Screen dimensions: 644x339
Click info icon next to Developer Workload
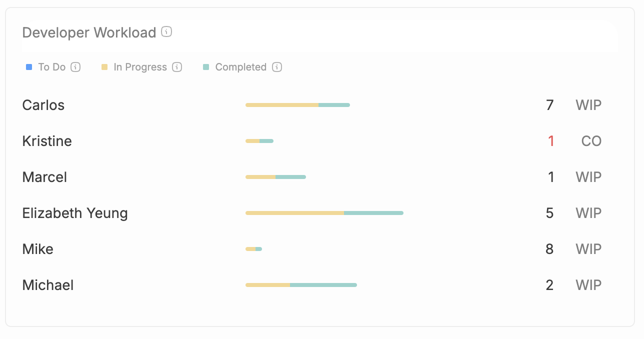coord(167,32)
